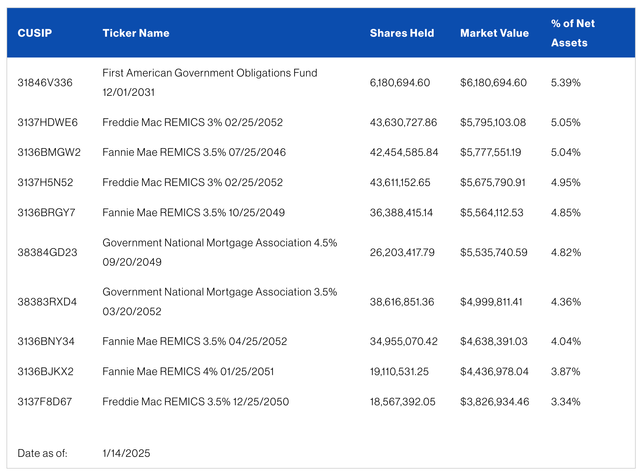Image resolution: width=640 pixels, height=473 pixels.
Task: Select shares held 42,454,585.84
Action: click(x=404, y=152)
